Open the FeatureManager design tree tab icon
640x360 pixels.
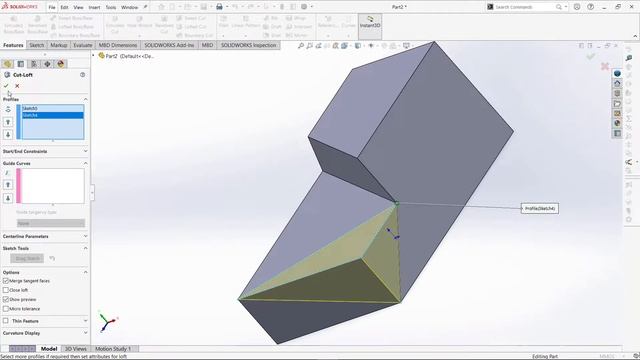7,64
